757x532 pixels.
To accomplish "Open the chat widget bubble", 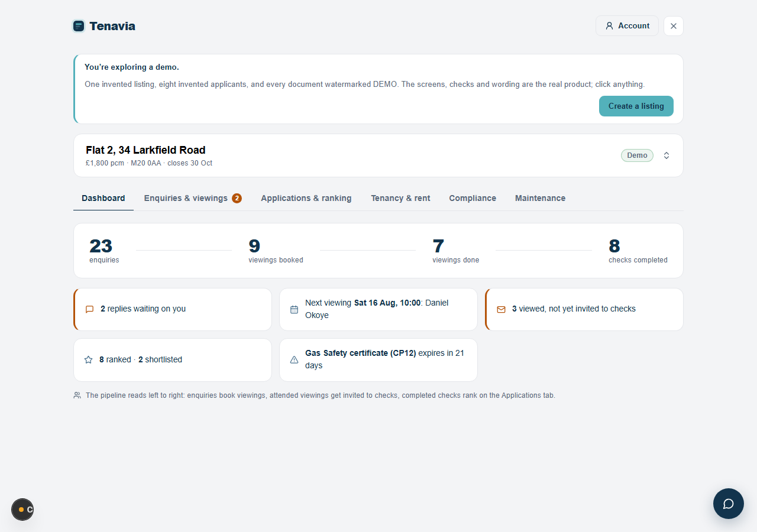I will pos(729,504).
